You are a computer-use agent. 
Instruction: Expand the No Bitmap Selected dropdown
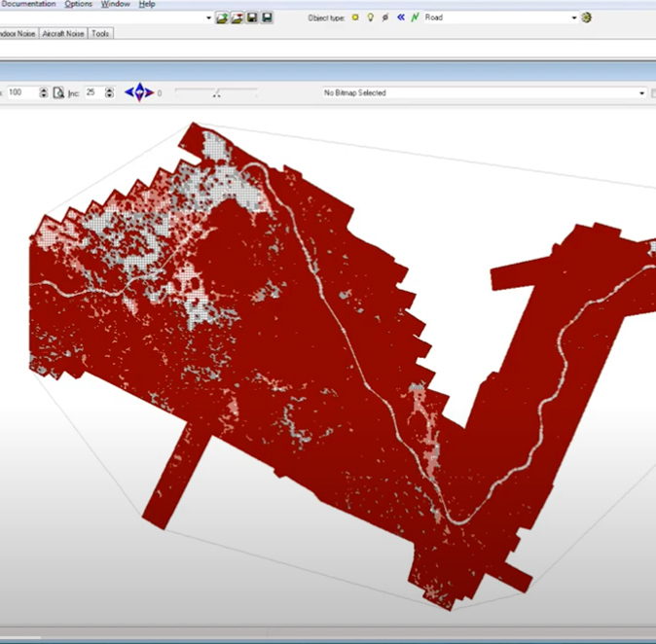(641, 93)
